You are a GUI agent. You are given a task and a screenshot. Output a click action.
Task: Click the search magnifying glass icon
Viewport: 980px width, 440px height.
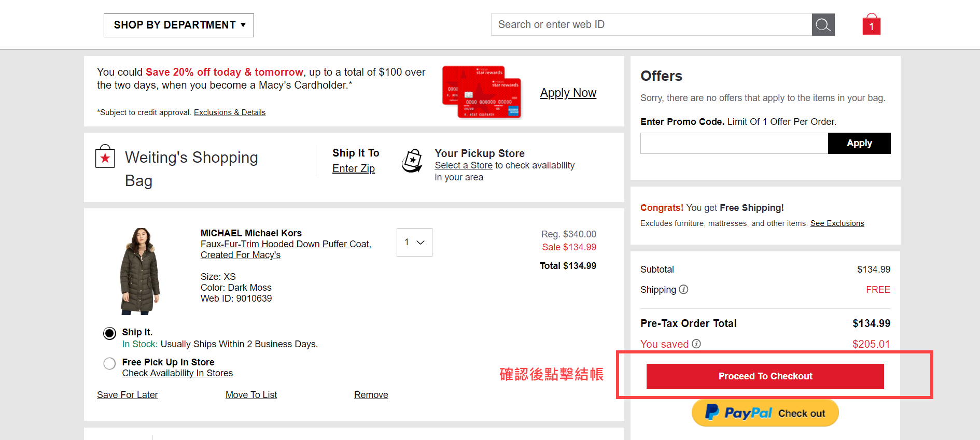click(x=823, y=25)
